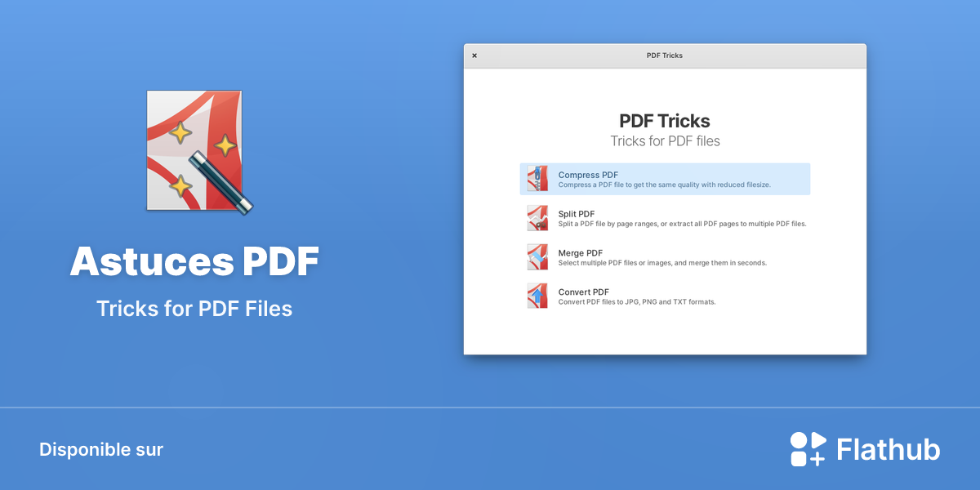Click the Convert PDF icon
980x490 pixels.
(537, 296)
